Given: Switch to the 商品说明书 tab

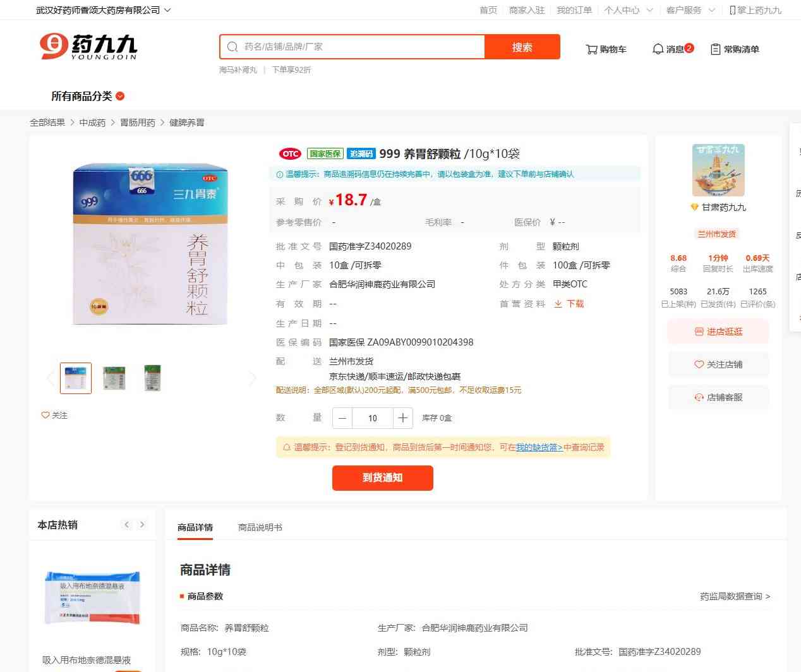Looking at the screenshot, I should tap(260, 527).
